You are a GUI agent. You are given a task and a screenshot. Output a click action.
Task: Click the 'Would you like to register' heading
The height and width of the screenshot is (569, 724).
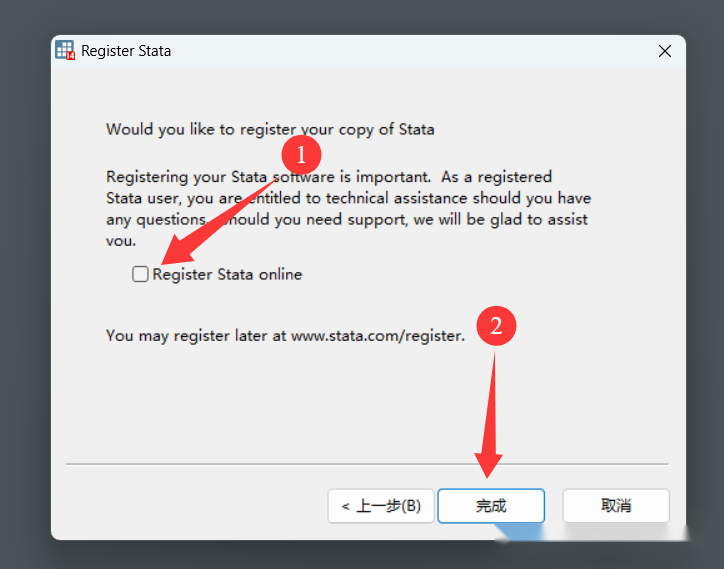pyautogui.click(x=270, y=129)
